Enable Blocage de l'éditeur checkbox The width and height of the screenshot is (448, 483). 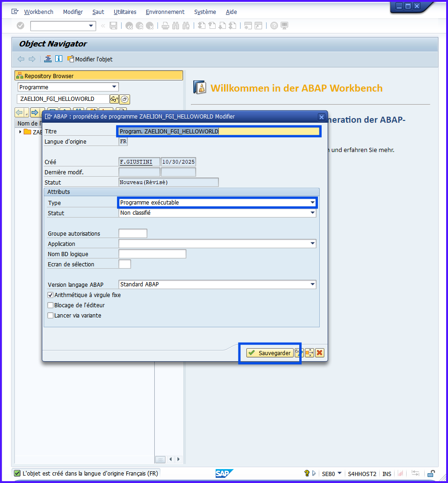point(51,305)
